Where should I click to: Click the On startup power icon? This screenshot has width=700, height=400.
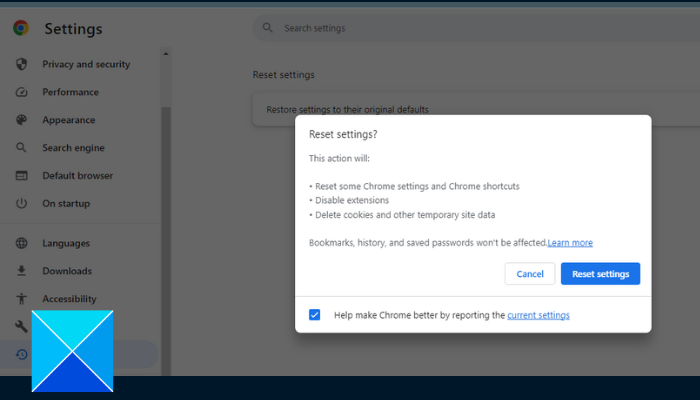tap(21, 203)
